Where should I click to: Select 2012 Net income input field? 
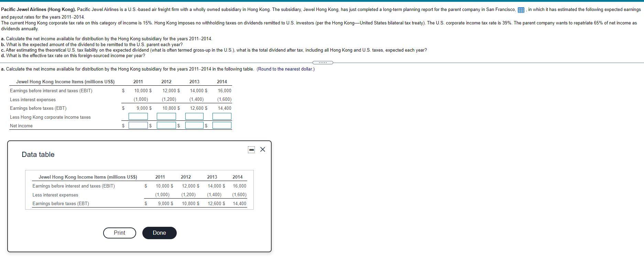tap(166, 125)
